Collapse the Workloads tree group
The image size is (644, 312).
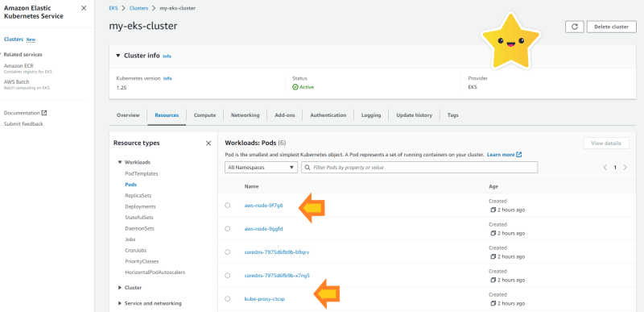(120, 162)
